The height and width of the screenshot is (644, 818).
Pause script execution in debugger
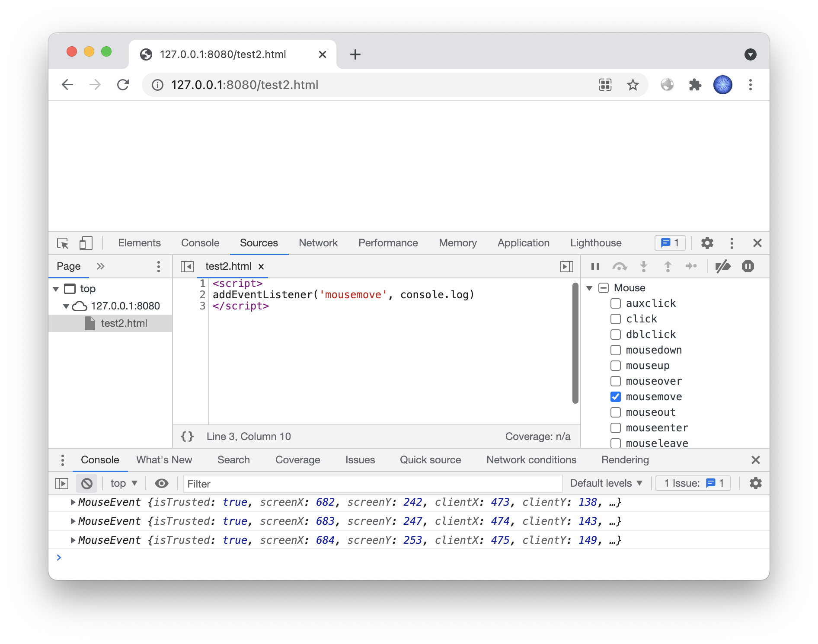pos(595,267)
